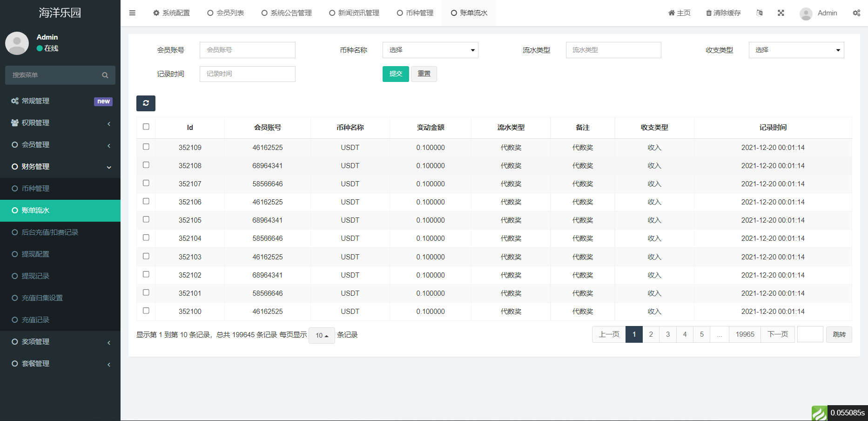Open settings gears icon at top right
Viewport: 868px width, 421px height.
[x=856, y=13]
